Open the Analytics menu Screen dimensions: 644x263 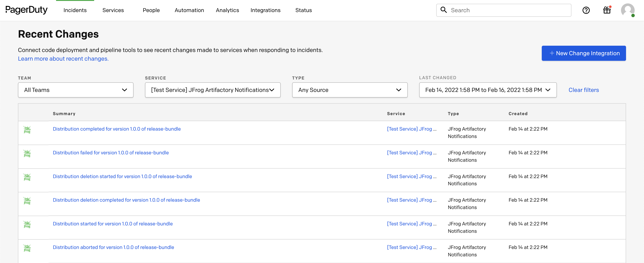pos(227,10)
